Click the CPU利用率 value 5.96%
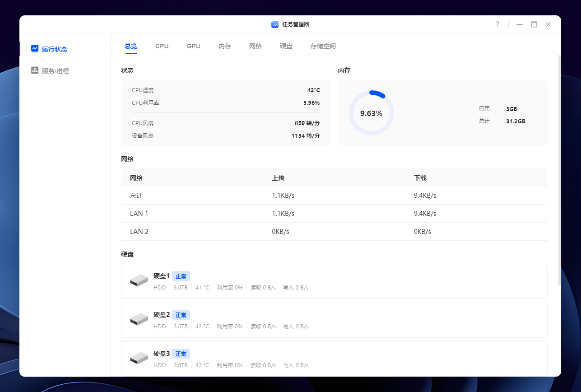The width and height of the screenshot is (581, 392). pos(311,103)
